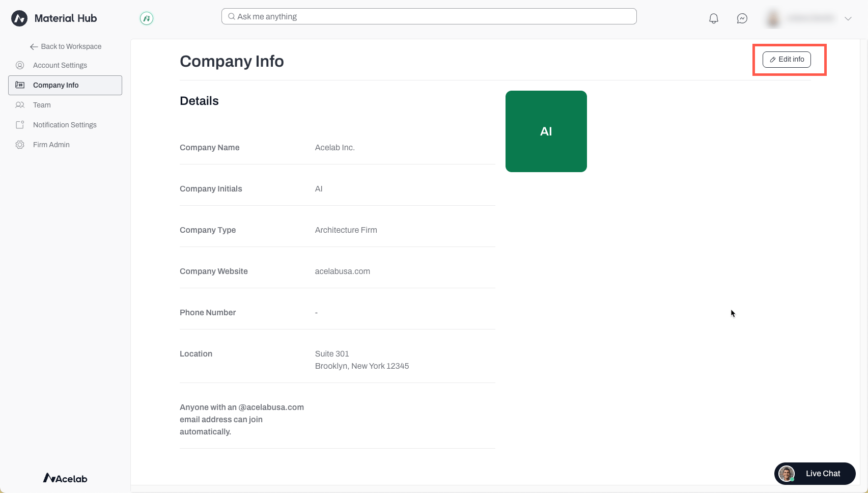Open the chat messages icon
Image resolution: width=868 pixels, height=493 pixels.
[742, 19]
